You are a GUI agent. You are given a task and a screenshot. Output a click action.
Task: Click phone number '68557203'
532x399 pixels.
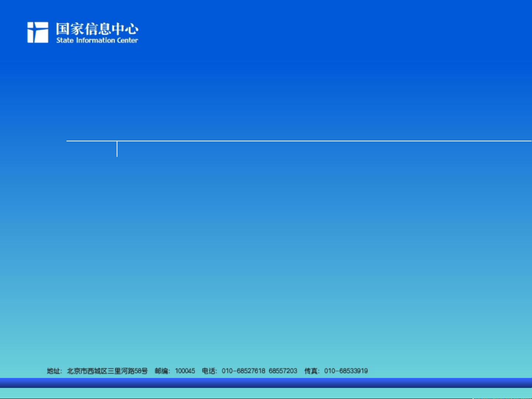pos(283,371)
